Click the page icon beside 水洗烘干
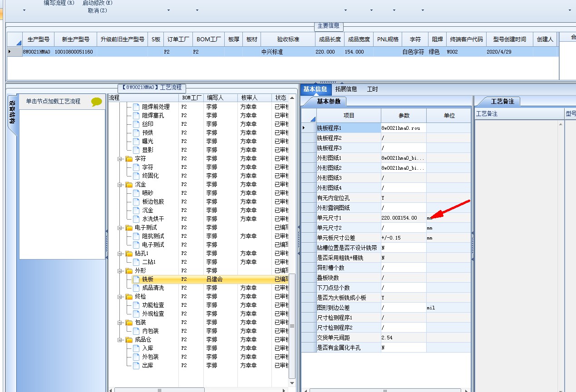The width and height of the screenshot is (576, 392). (136, 219)
